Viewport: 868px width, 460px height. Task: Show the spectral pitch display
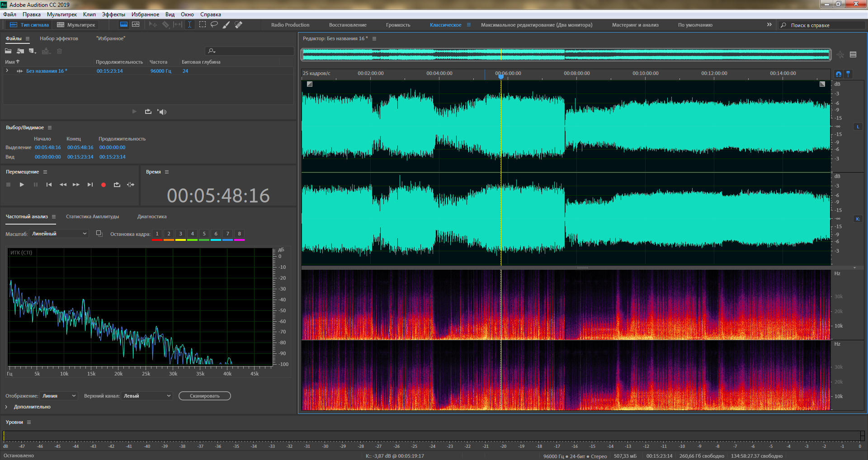click(136, 25)
